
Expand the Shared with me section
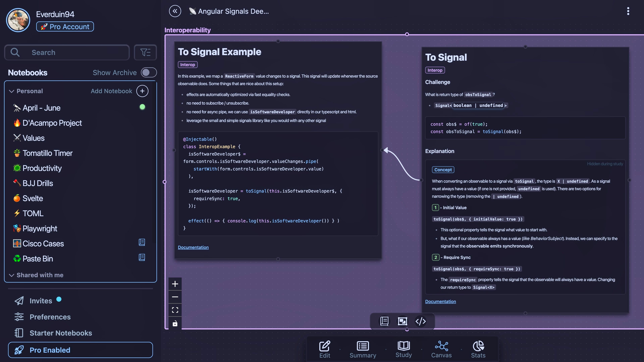(x=12, y=275)
